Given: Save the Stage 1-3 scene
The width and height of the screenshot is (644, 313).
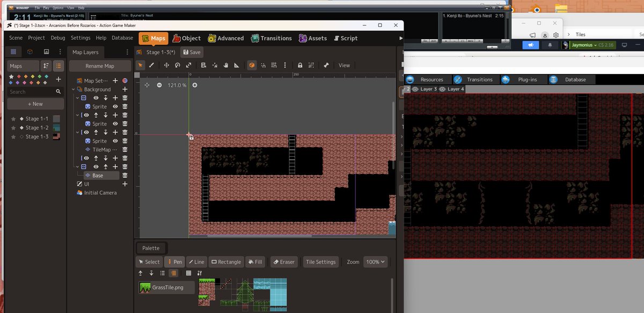Looking at the screenshot, I should point(192,52).
